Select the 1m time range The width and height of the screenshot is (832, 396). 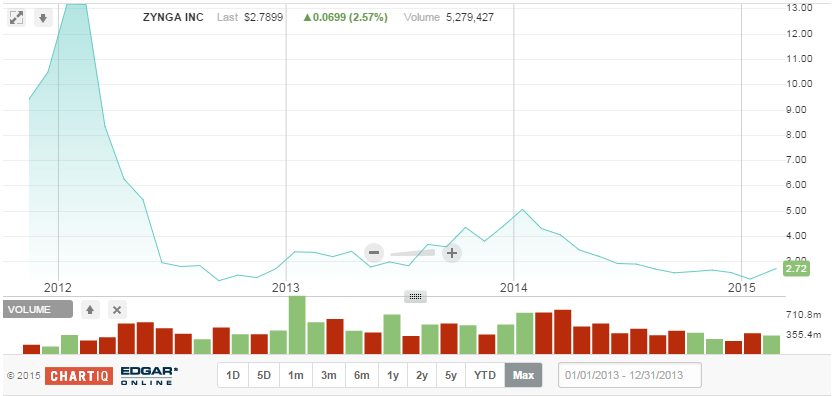(296, 375)
